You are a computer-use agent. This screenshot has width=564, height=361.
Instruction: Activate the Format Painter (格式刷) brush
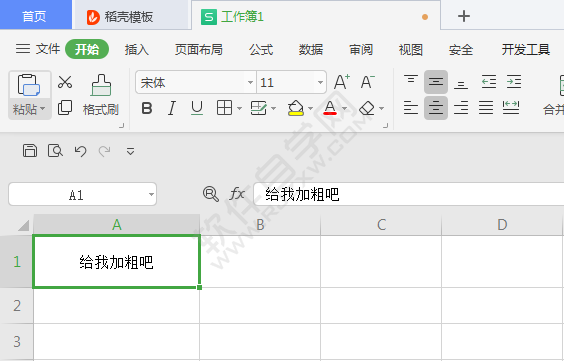click(101, 95)
